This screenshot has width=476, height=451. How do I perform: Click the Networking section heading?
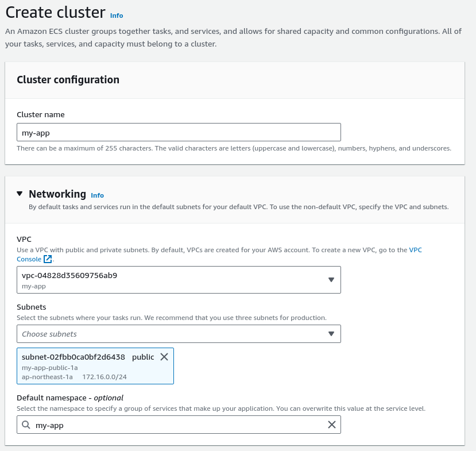click(x=57, y=194)
